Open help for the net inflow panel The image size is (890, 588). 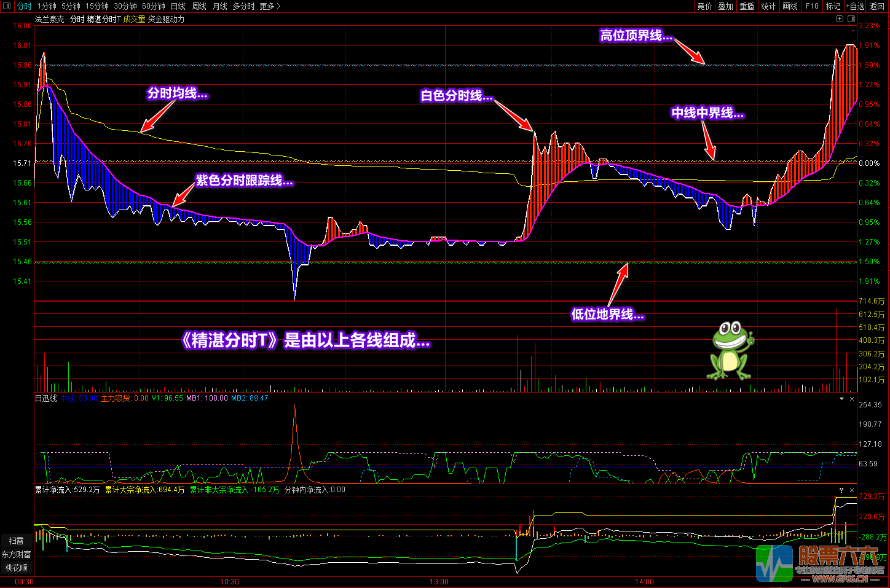(841, 490)
